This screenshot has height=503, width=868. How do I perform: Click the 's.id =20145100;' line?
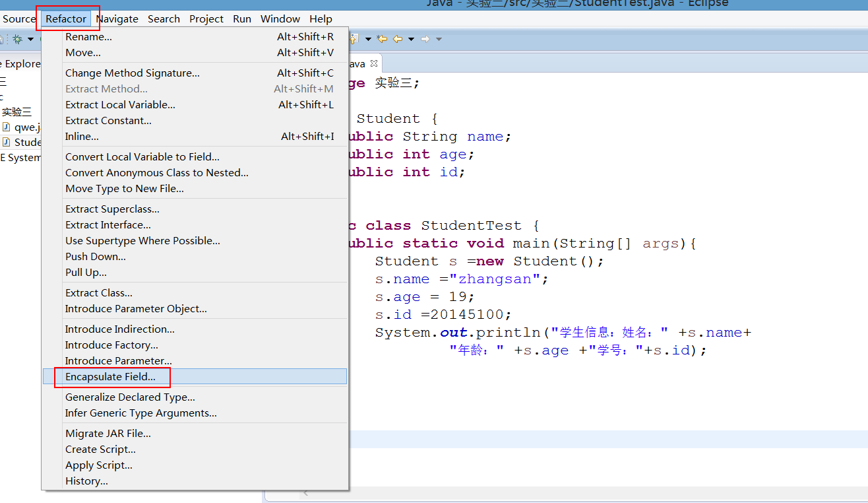[443, 315]
